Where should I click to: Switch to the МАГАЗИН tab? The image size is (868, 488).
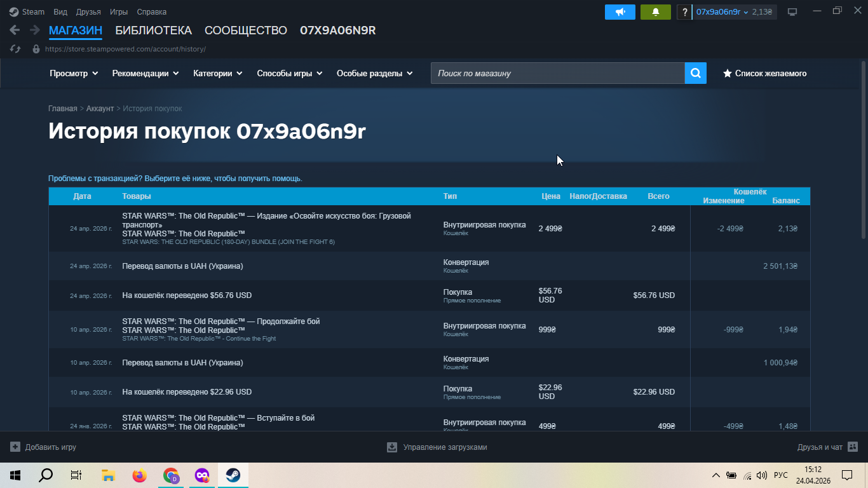(x=76, y=30)
